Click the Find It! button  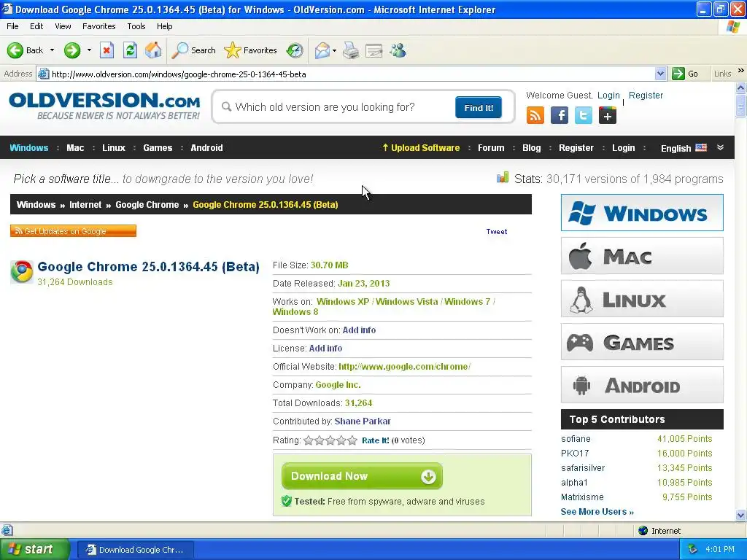point(479,108)
